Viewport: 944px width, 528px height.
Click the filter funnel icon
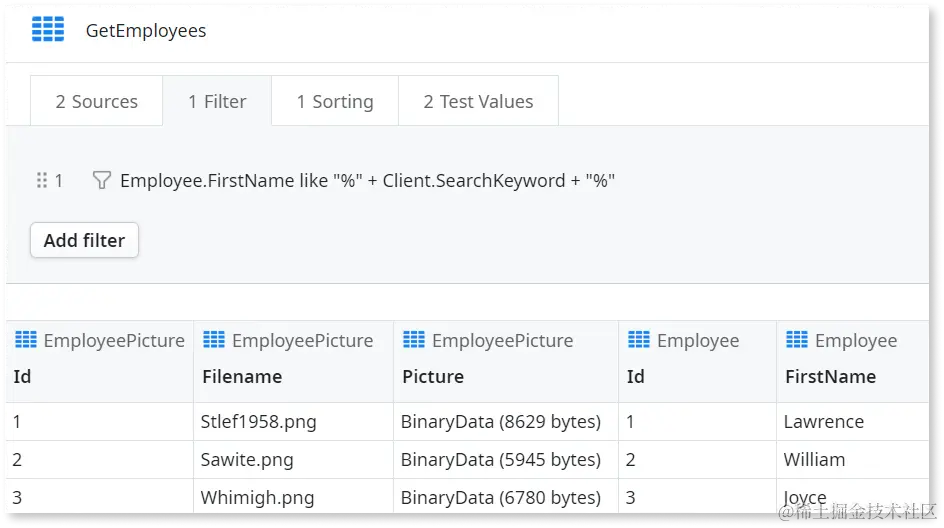(101, 180)
